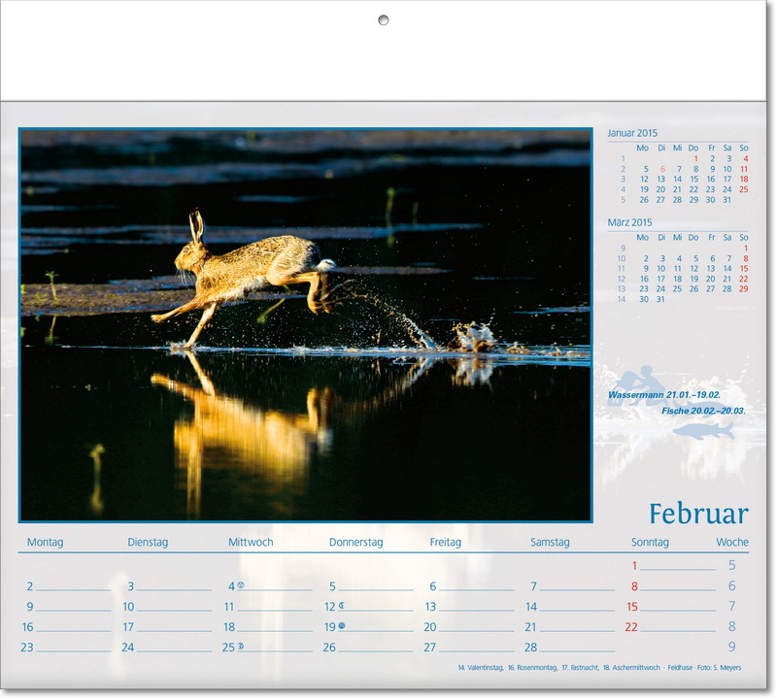This screenshot has width=777, height=700.
Task: Click the "Montag" column header
Action: coord(45,542)
